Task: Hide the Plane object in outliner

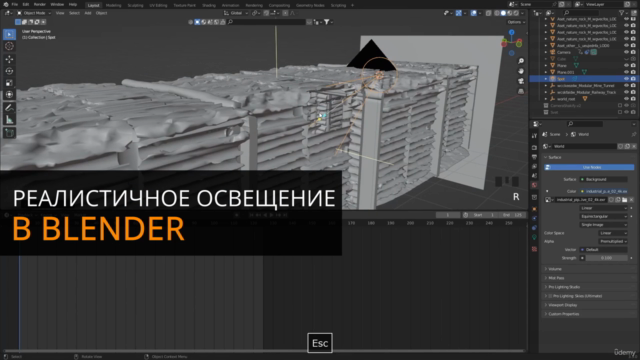Action: [x=626, y=65]
